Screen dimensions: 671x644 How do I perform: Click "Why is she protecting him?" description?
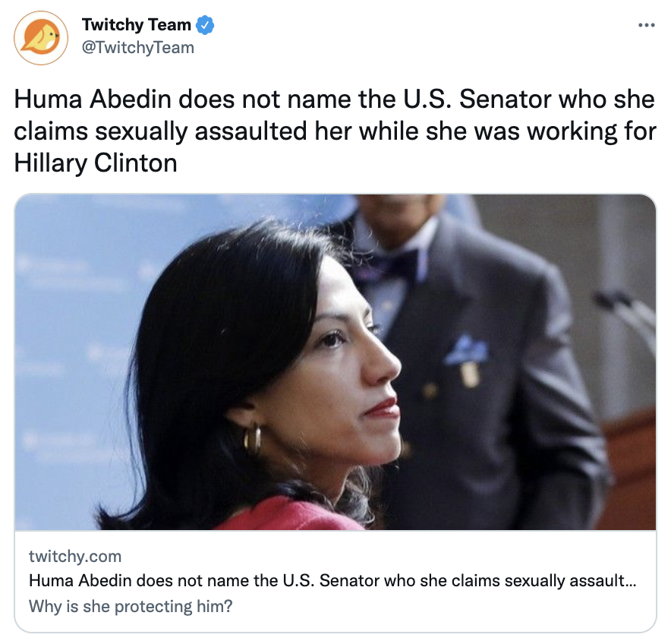click(131, 606)
